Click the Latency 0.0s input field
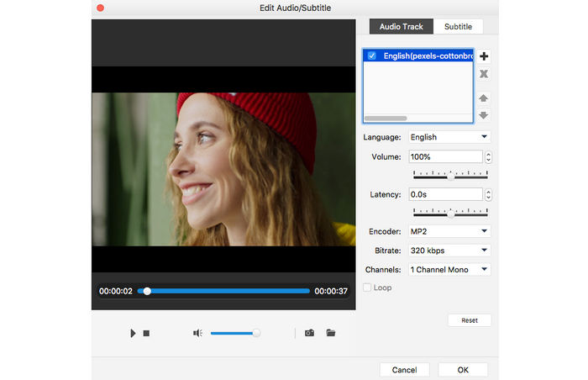The width and height of the screenshot is (588, 380). [x=445, y=194]
